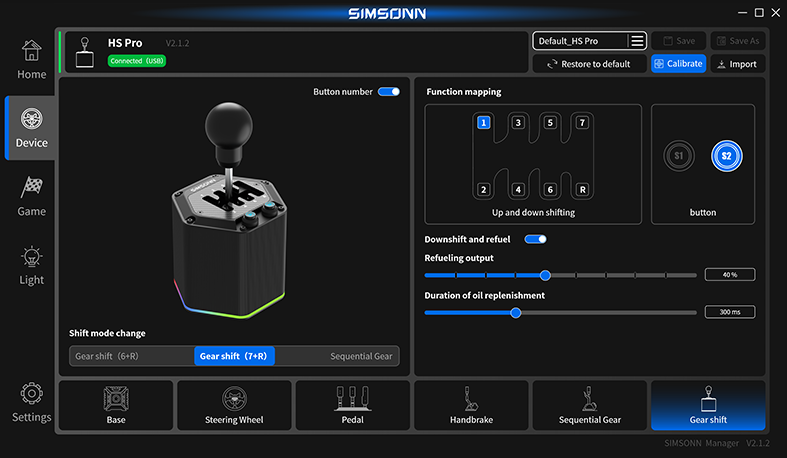Open the bottom Sequential Gear device tab
The width and height of the screenshot is (787, 458).
click(x=589, y=405)
